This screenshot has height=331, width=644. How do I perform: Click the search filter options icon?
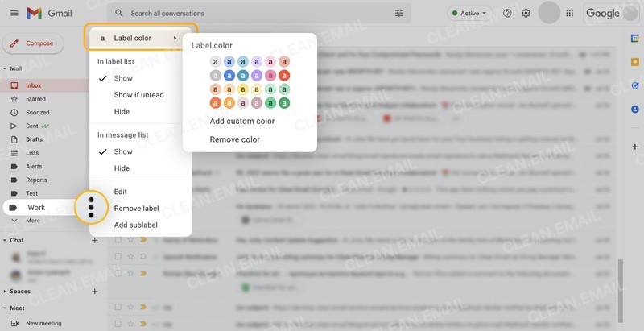click(399, 14)
